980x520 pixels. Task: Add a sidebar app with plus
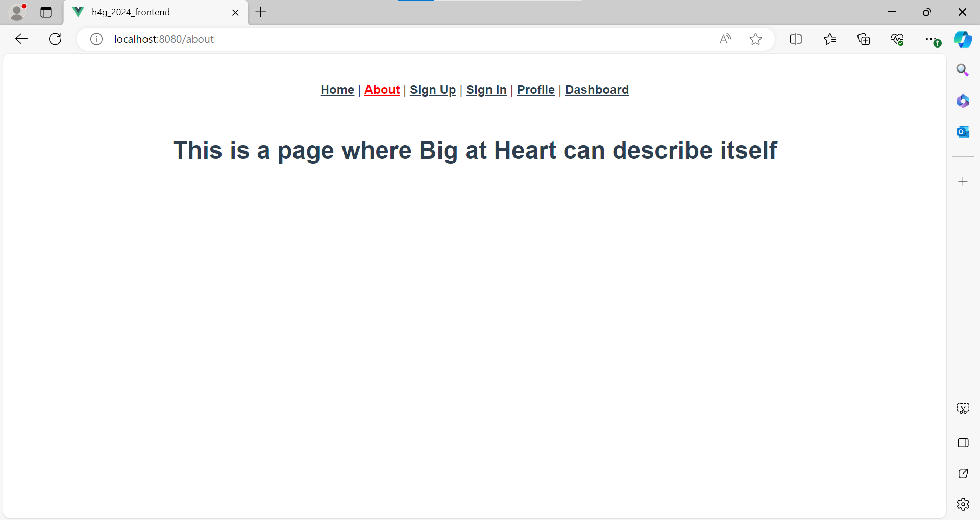click(963, 181)
